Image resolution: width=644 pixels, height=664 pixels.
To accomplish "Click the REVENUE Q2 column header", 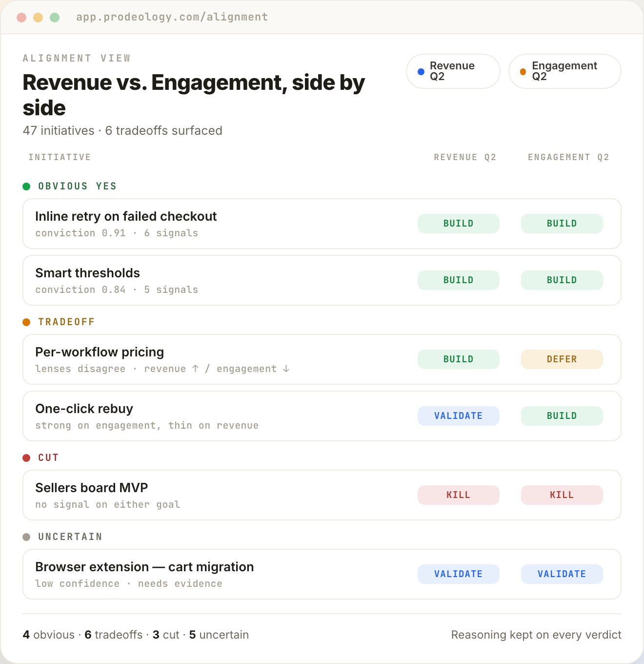I will pos(465,157).
